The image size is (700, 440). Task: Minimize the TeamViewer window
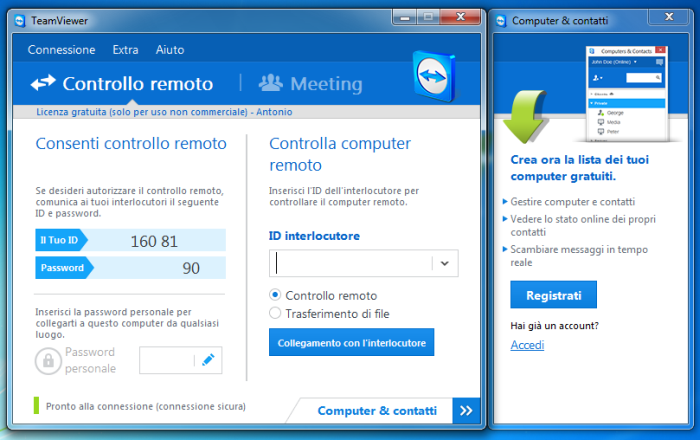click(x=405, y=17)
